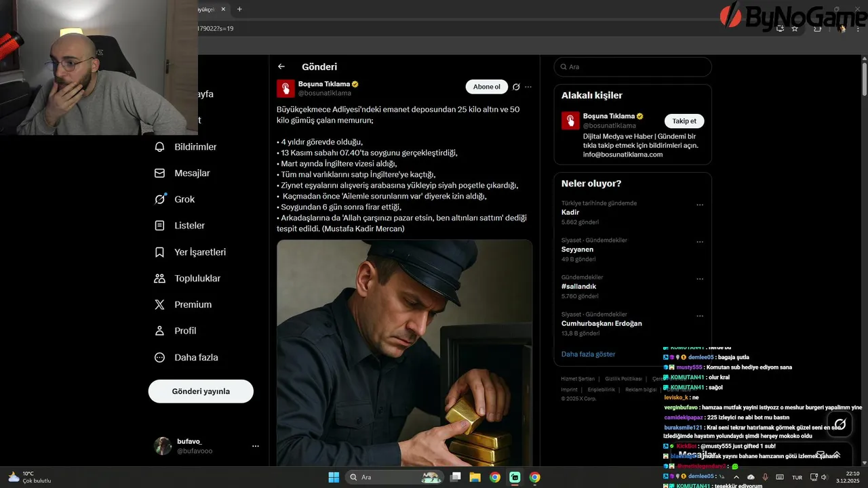Click Abone ol on the post
The width and height of the screenshot is (868, 488).
[487, 87]
